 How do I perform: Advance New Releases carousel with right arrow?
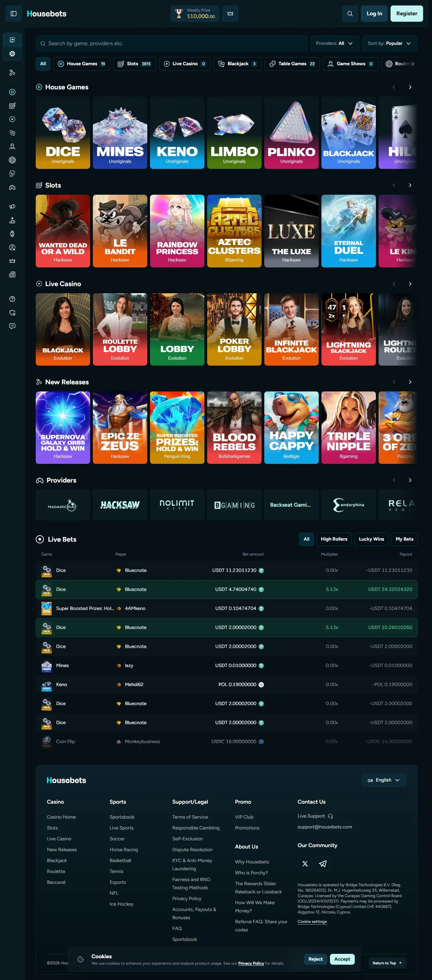[410, 382]
